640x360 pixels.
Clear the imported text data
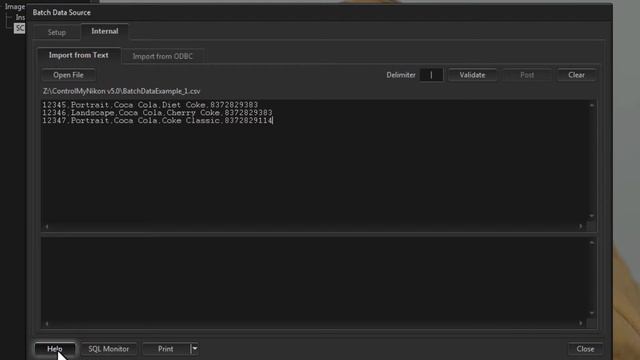(576, 75)
